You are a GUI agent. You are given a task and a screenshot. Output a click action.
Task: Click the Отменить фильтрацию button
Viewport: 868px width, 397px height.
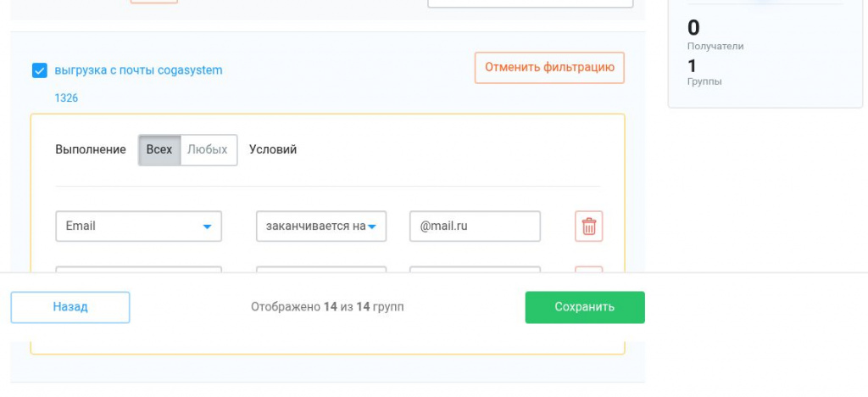(x=549, y=68)
